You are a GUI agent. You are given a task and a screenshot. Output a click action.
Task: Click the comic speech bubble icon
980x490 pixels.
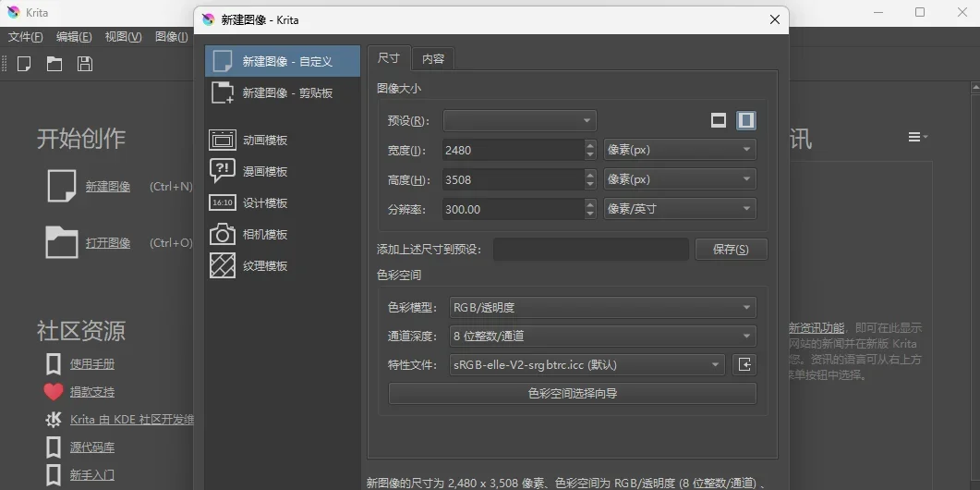[x=222, y=171]
